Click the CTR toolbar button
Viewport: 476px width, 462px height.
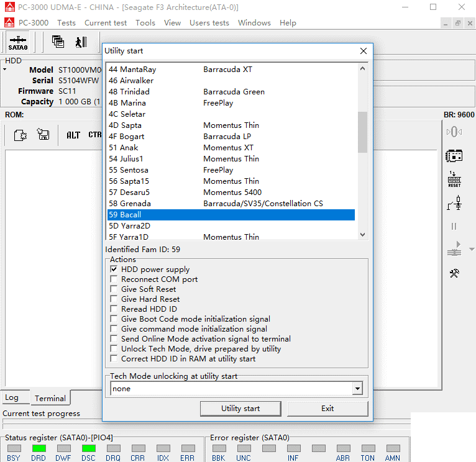(x=94, y=134)
